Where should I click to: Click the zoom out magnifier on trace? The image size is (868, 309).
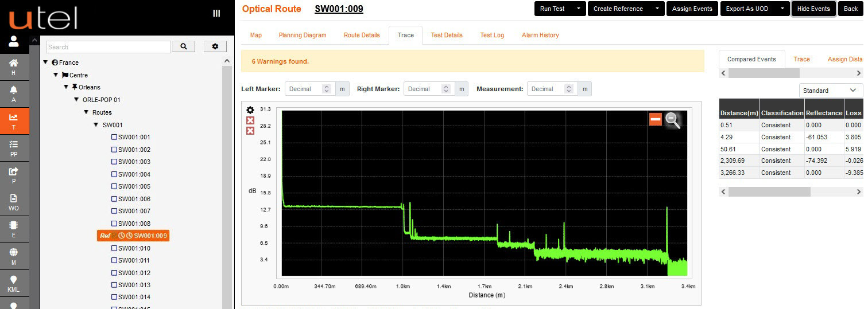[673, 120]
